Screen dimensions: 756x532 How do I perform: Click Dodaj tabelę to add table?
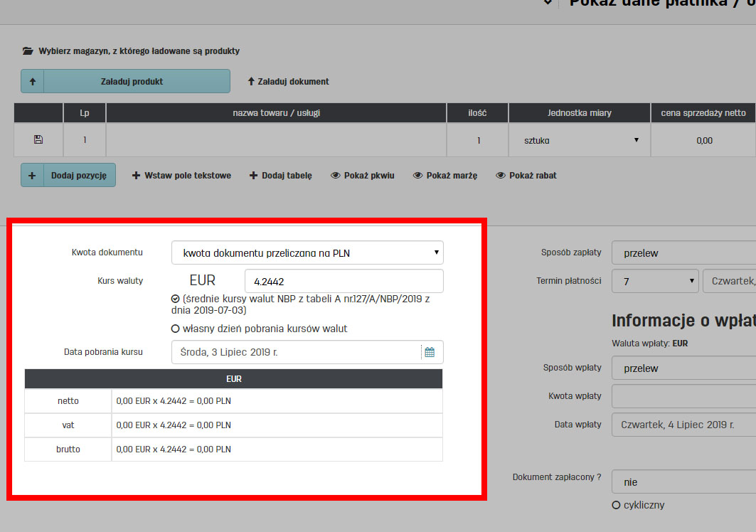(281, 176)
